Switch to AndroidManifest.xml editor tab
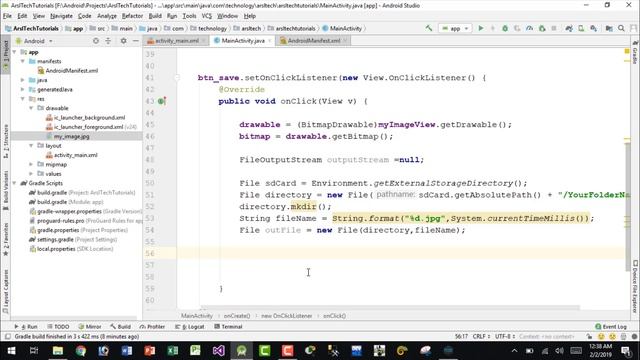 (x=313, y=41)
